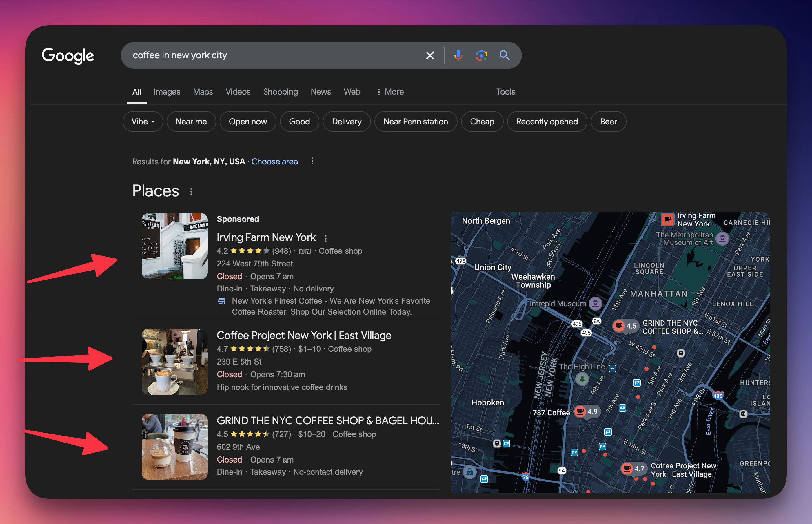Click the MANHATTAN label on map
The image size is (812, 524).
(x=659, y=294)
